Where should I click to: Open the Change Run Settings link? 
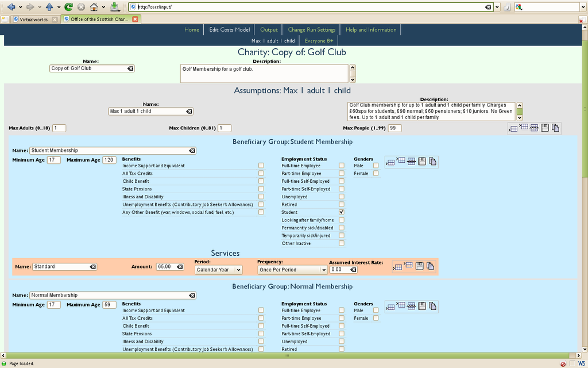pos(311,30)
